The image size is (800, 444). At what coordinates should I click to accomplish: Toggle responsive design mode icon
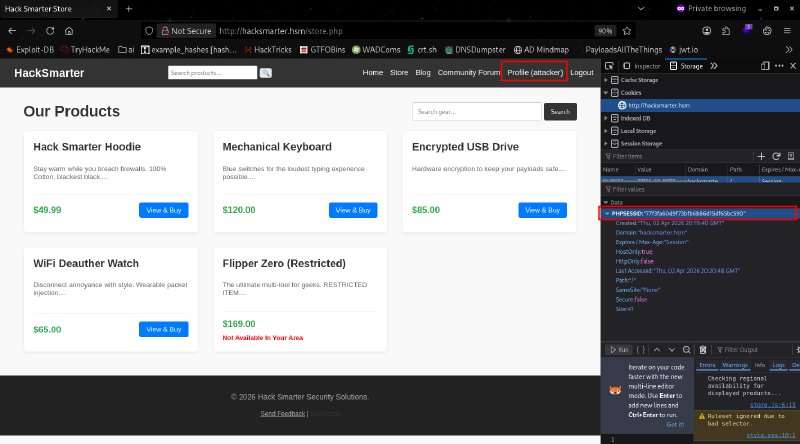click(765, 66)
